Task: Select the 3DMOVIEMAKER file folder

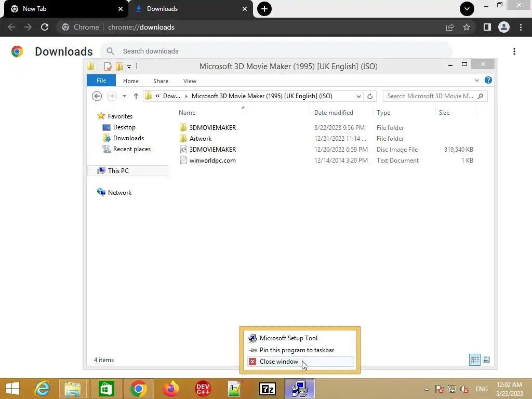Action: point(212,128)
